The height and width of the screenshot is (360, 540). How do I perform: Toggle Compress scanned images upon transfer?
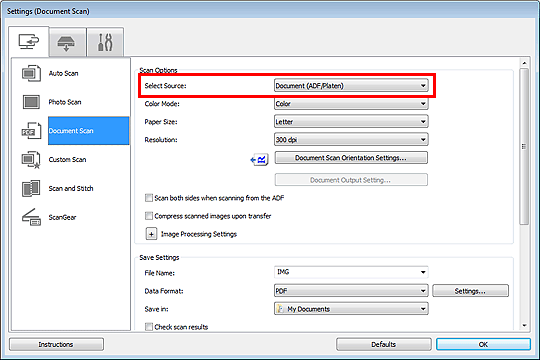coord(149,216)
